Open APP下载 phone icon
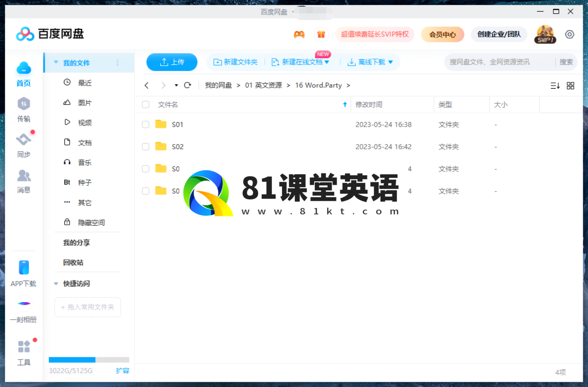The height and width of the screenshot is (387, 588). point(24,267)
